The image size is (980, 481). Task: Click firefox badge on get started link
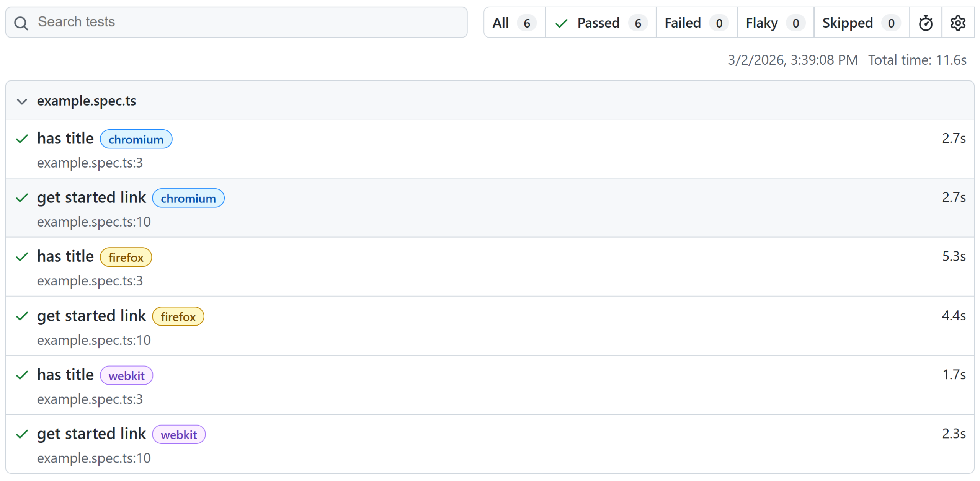(x=178, y=316)
